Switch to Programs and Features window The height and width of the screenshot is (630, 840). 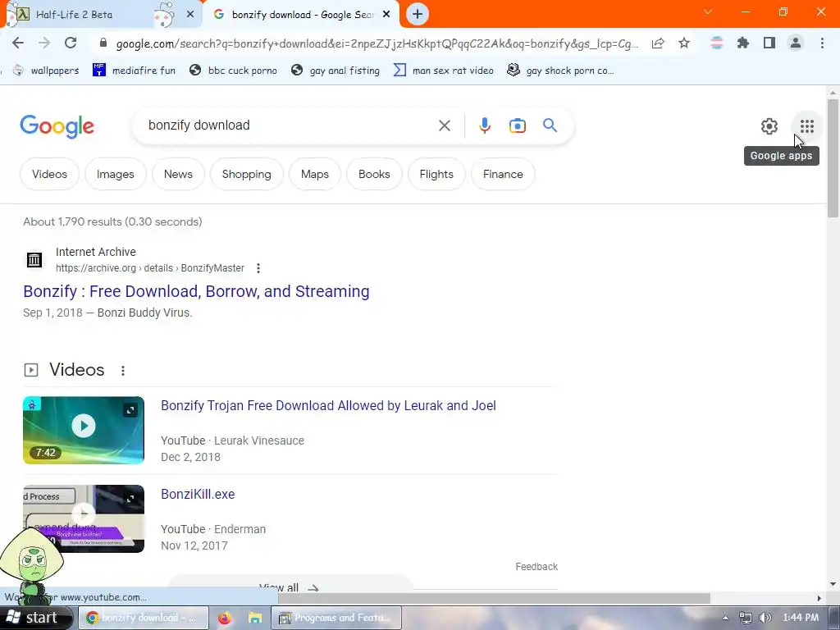coord(336,618)
